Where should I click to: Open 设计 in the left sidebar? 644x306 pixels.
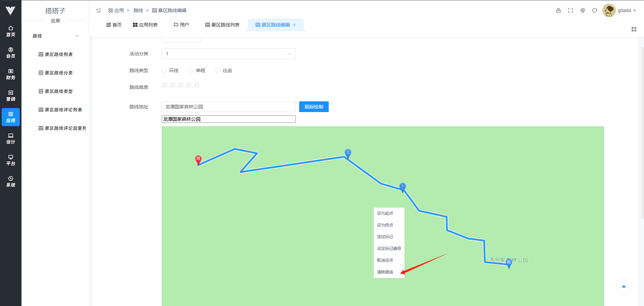[x=11, y=139]
